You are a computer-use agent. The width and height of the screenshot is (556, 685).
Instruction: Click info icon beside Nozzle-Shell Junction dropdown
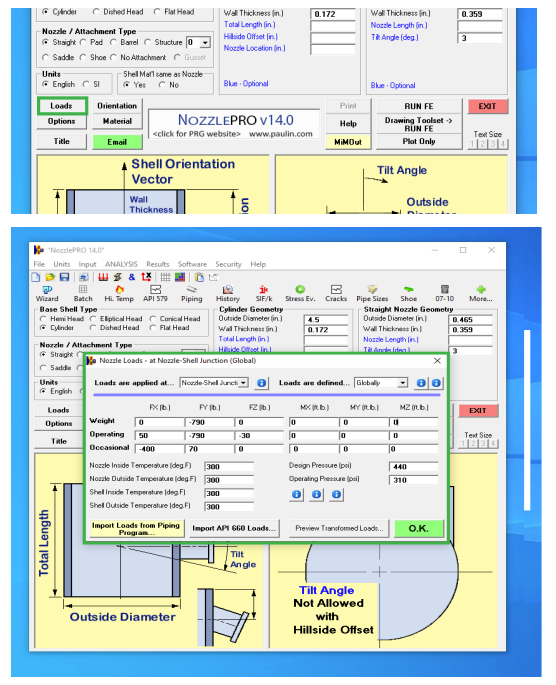261,383
